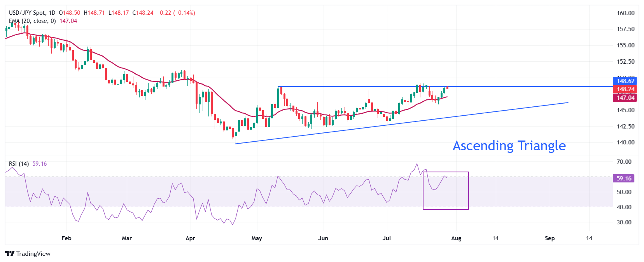Viewport: 644px width, 262px height.
Task: Click the TradingView logo icon
Action: pos(10,253)
